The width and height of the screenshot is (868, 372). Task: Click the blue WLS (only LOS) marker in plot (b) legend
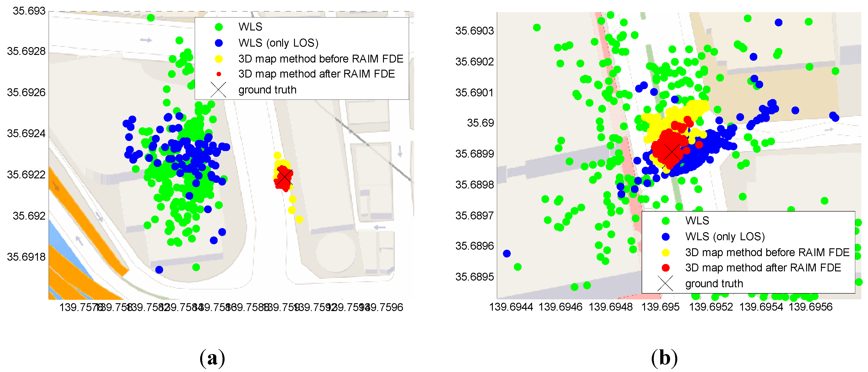665,237
